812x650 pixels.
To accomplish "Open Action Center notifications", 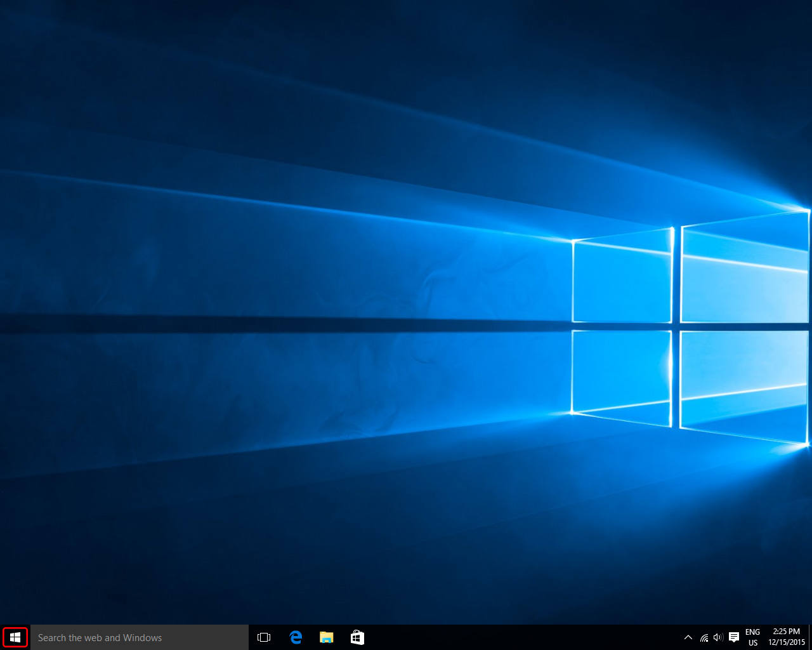I will pyautogui.click(x=734, y=637).
